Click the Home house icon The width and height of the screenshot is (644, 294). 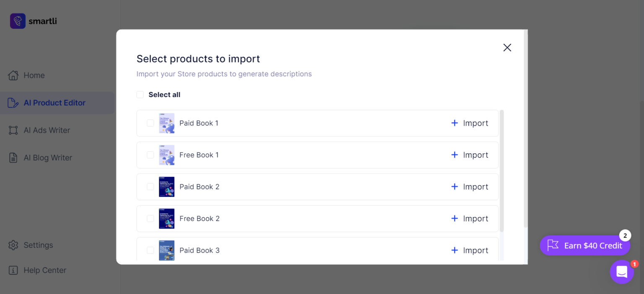click(13, 75)
